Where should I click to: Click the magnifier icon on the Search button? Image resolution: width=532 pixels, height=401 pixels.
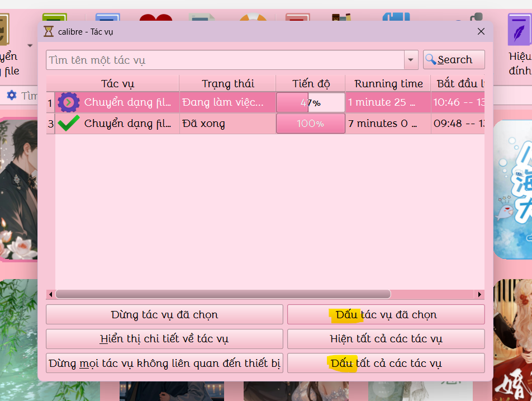click(x=430, y=59)
